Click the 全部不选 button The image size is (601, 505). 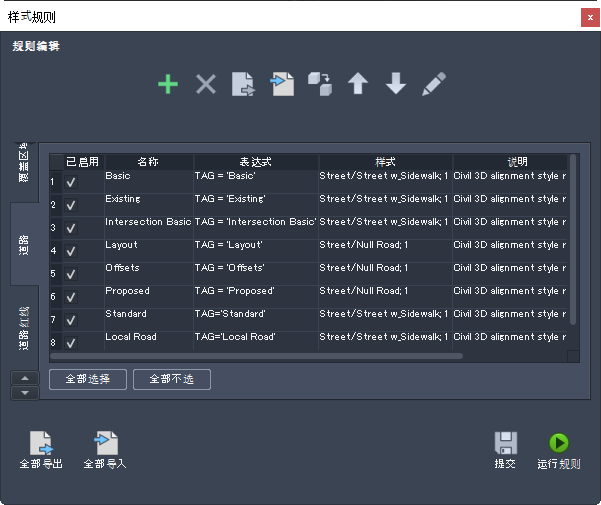click(x=172, y=379)
